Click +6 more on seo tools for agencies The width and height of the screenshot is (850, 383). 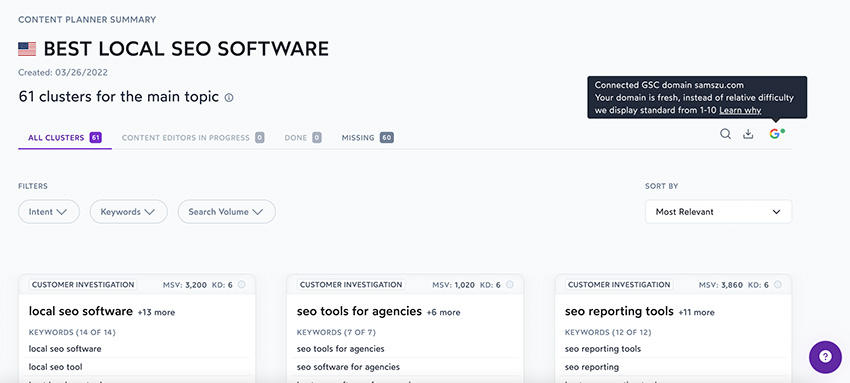[x=443, y=313]
